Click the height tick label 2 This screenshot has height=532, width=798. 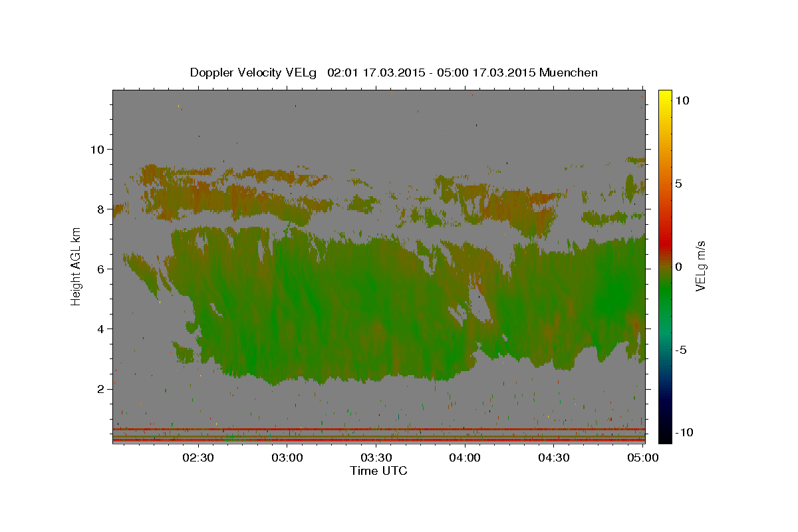101,388
